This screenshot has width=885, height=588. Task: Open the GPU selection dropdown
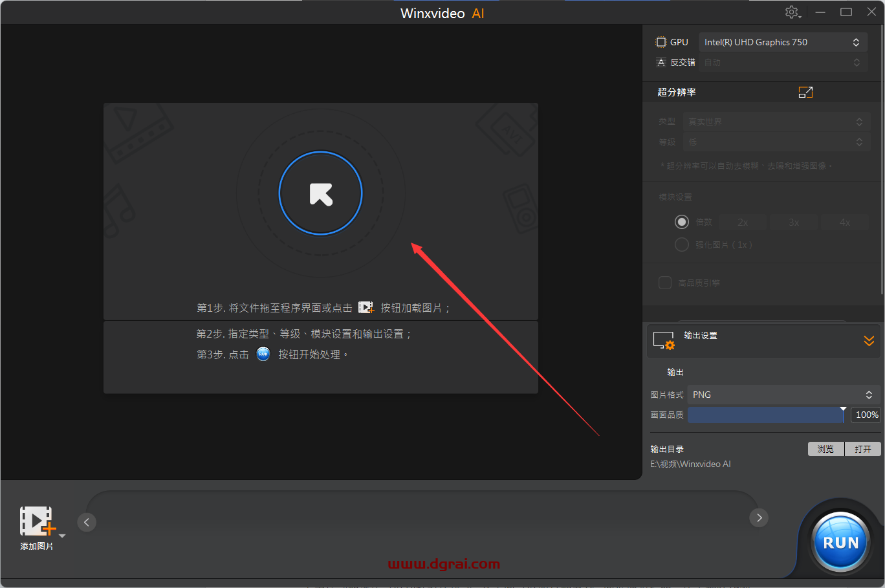click(783, 42)
